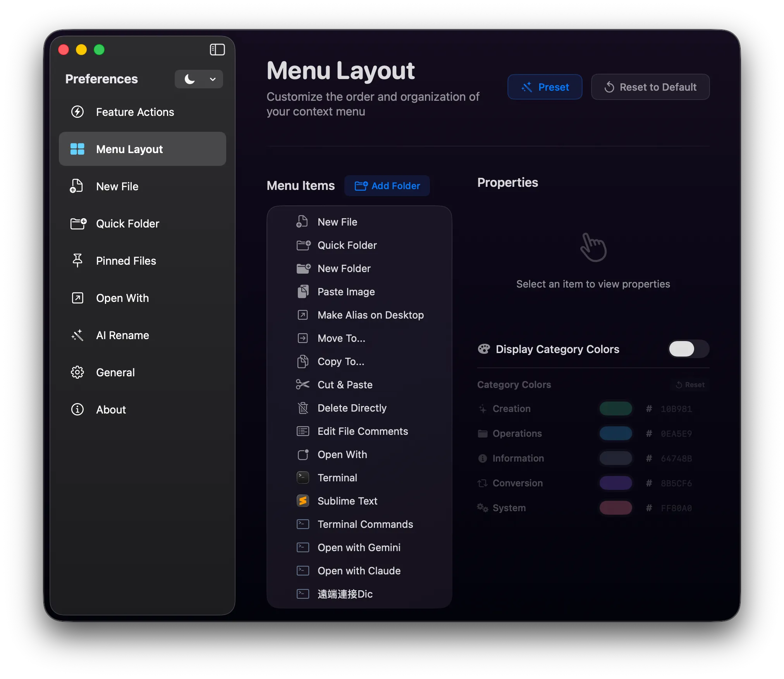This screenshot has height=679, width=784.
Task: Click the AI Rename wand icon in sidebar
Action: pos(77,335)
